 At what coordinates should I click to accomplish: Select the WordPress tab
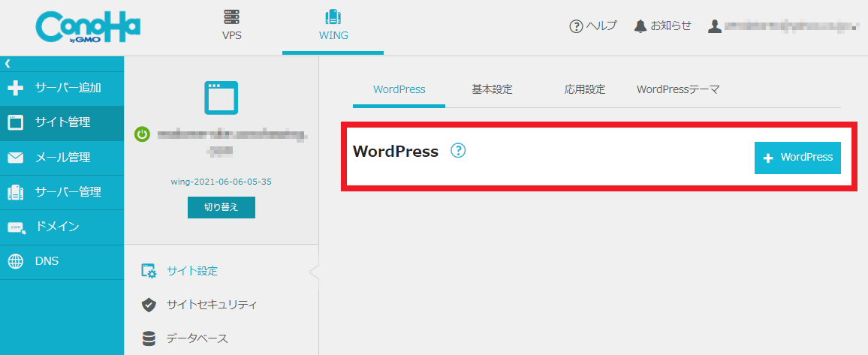point(399,89)
